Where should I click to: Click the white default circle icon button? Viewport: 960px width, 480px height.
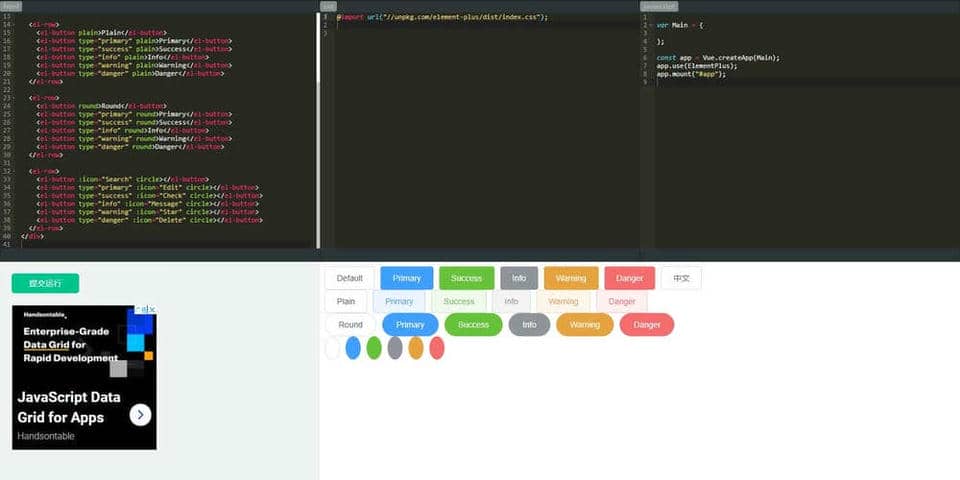click(x=332, y=348)
